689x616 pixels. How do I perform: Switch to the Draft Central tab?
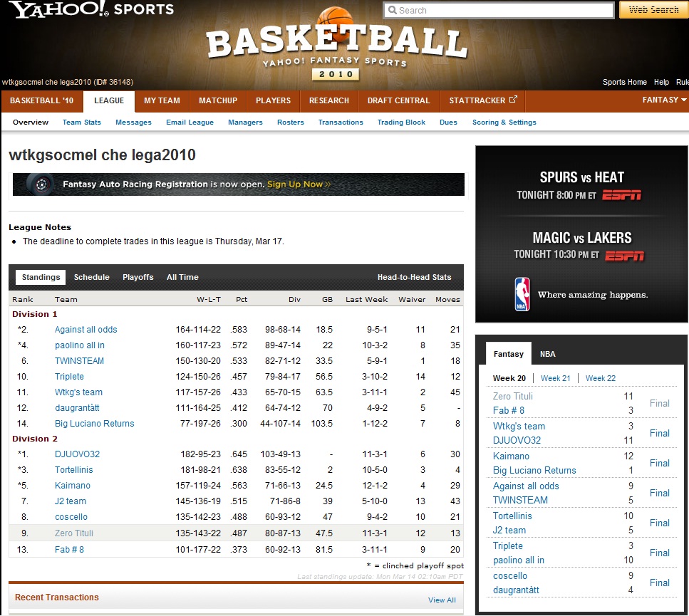coord(398,100)
